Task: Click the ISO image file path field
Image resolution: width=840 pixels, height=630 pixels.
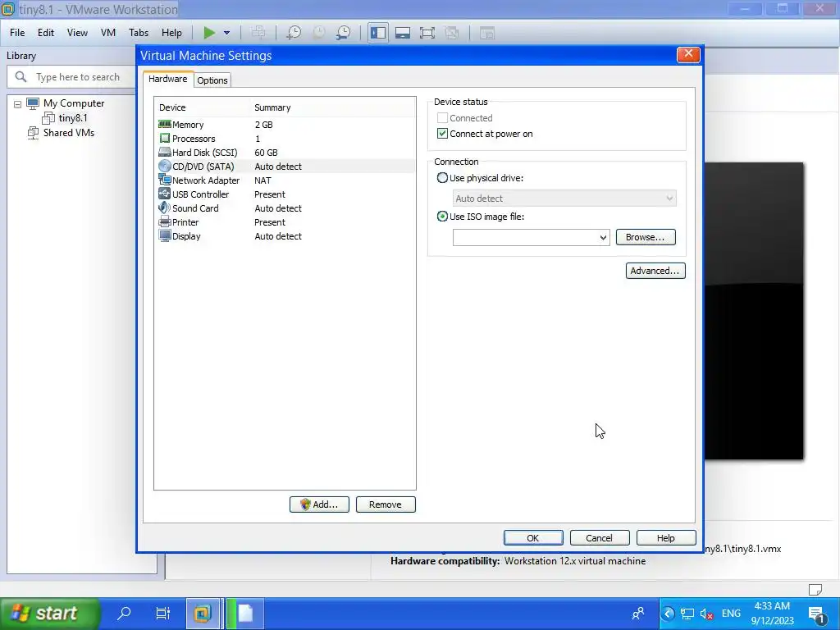Action: point(525,237)
